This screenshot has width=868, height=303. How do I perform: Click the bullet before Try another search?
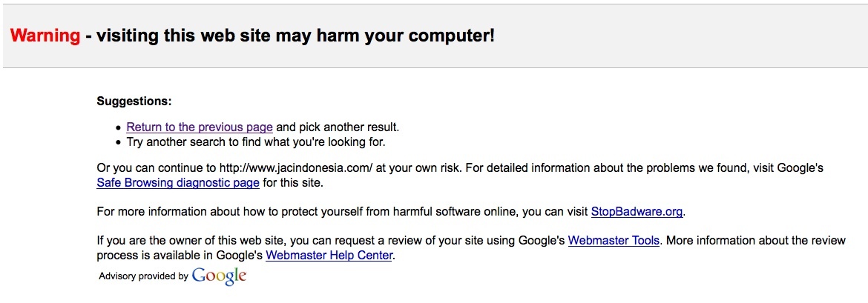click(x=118, y=142)
